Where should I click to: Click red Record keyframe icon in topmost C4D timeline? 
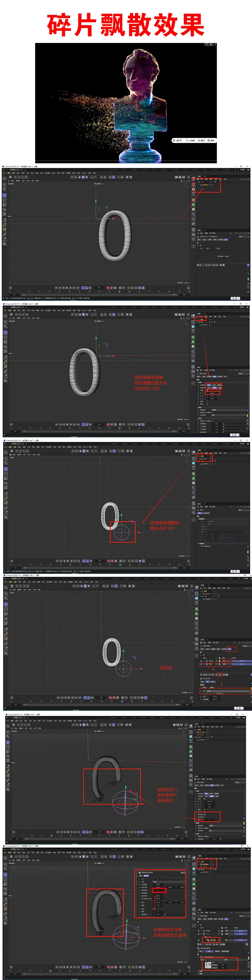point(108,288)
